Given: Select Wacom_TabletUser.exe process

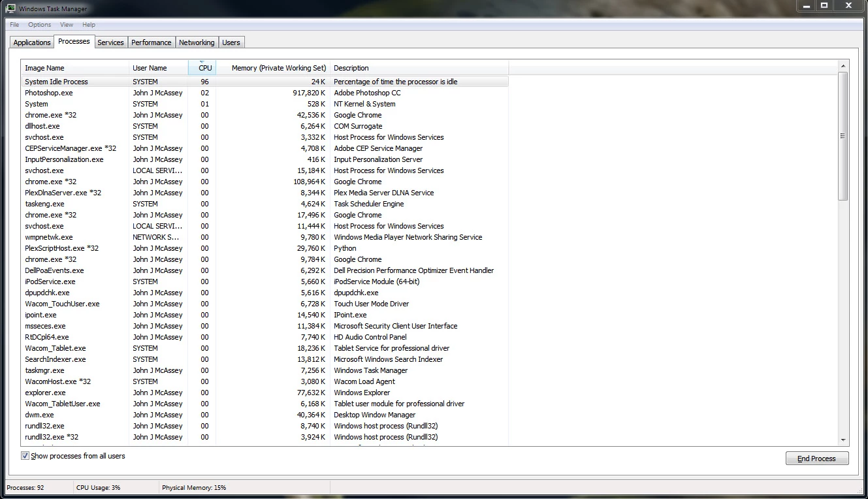Looking at the screenshot, I should coord(265,404).
